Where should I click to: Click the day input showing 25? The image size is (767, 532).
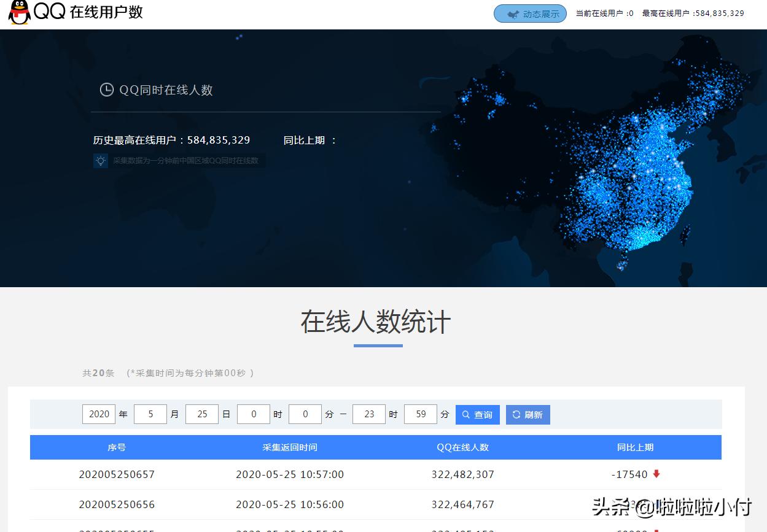point(202,414)
